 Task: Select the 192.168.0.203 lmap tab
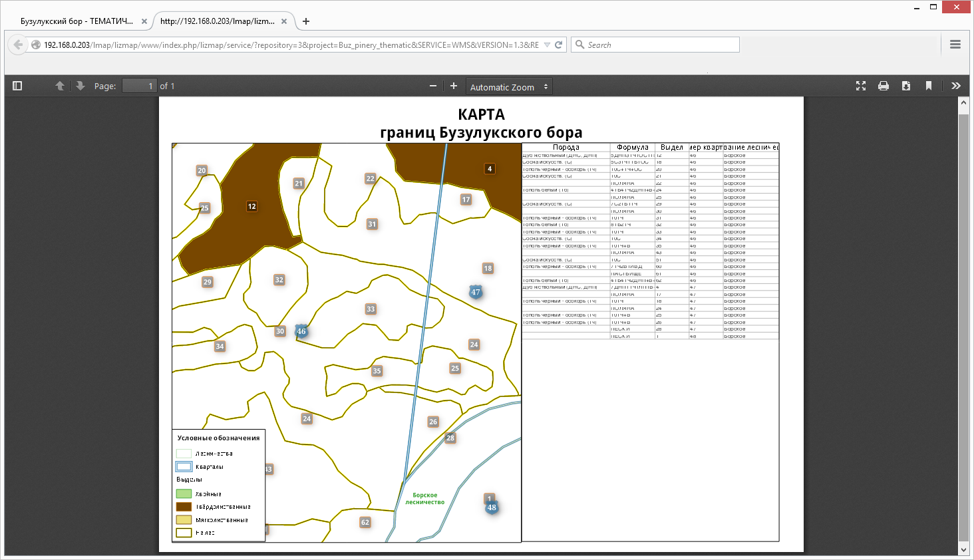[218, 21]
